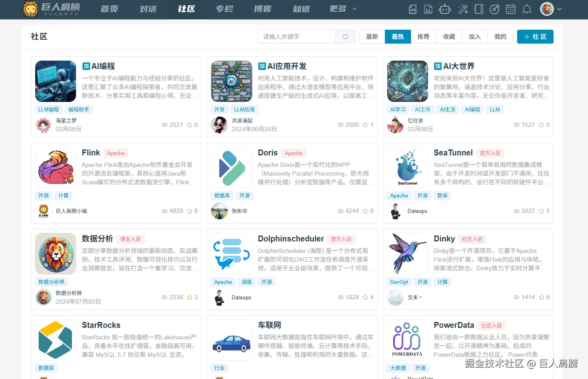
Task: Click the DevOpt tag on Dinky
Action: click(399, 282)
